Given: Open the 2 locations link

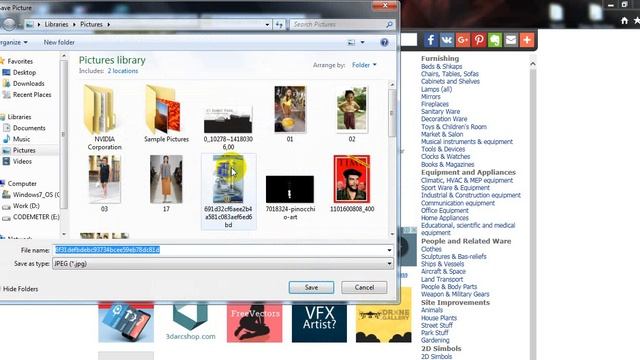Looking at the screenshot, I should 123,71.
